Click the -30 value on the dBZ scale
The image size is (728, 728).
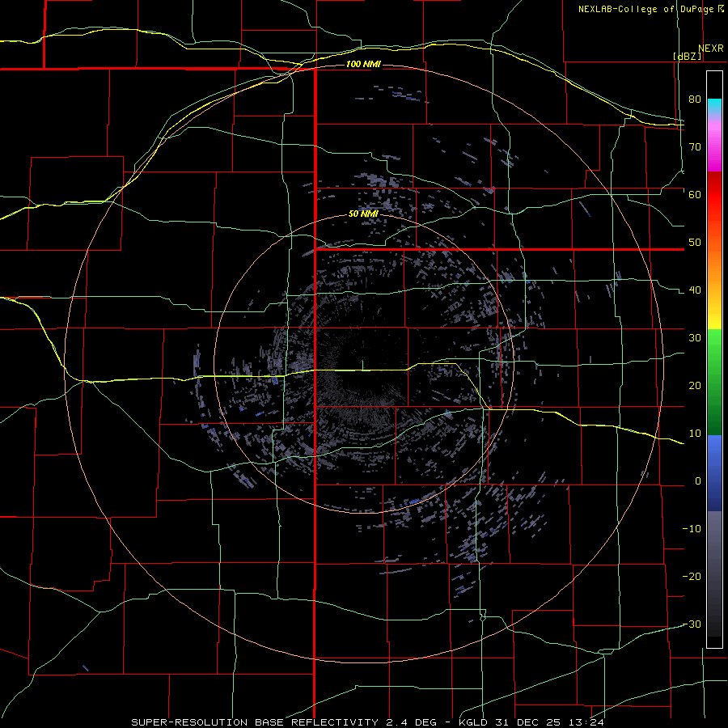692,624
